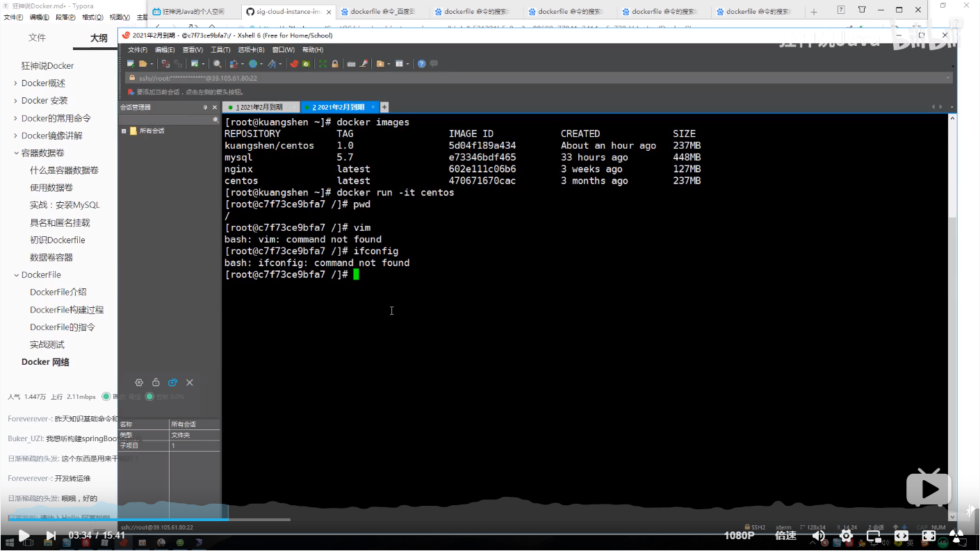
Task: Click video player settings gear icon
Action: [x=846, y=536]
